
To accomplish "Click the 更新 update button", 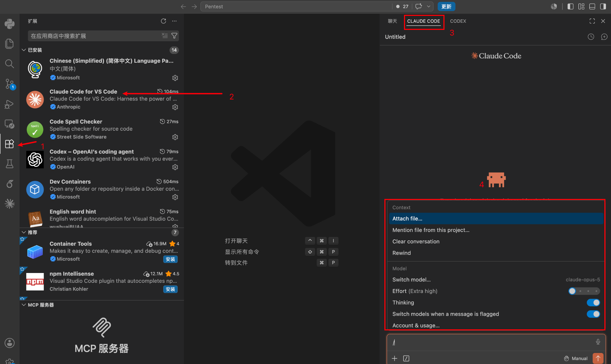I will tap(446, 7).
